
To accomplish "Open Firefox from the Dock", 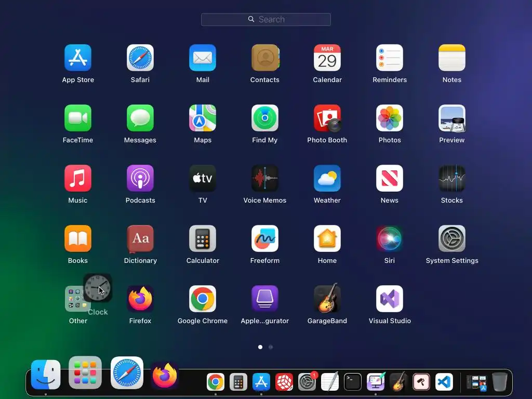I will click(x=165, y=375).
